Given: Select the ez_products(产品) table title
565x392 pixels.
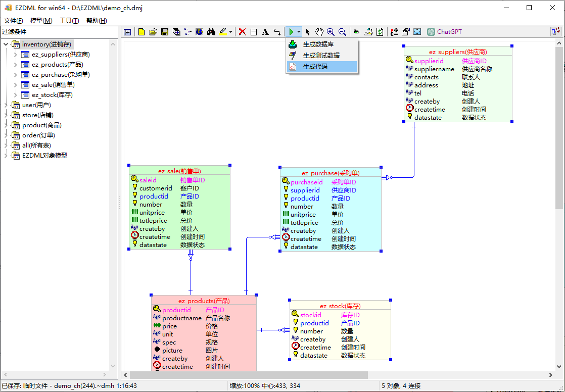Looking at the screenshot, I should (x=204, y=301).
